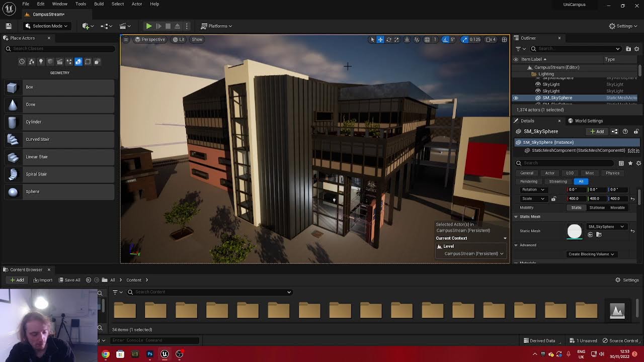The height and width of the screenshot is (362, 644).
Task: Pick the Cylinder geometry brush
Action: pyautogui.click(x=59, y=122)
